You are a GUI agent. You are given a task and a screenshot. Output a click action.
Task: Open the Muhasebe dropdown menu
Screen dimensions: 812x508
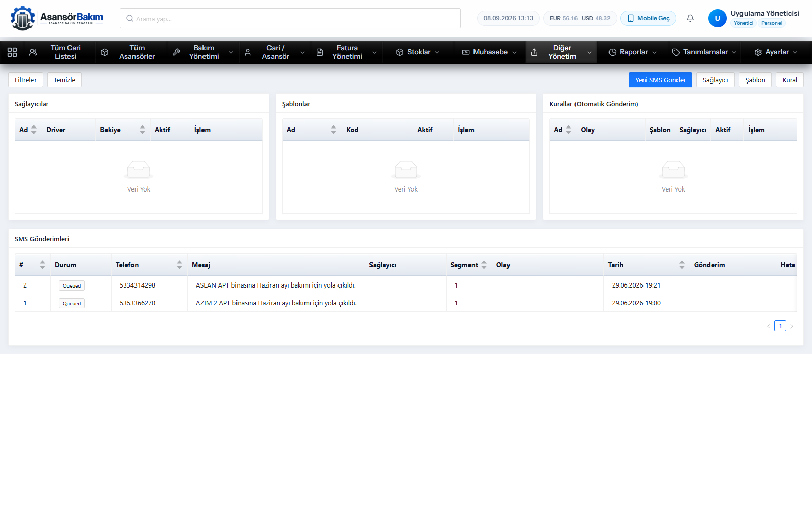[490, 52]
